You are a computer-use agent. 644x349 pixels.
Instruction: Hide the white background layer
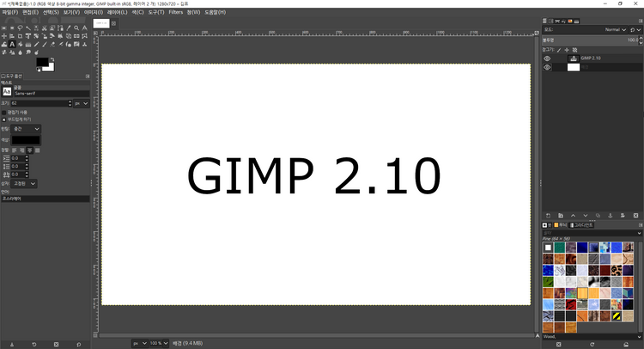[x=547, y=67]
